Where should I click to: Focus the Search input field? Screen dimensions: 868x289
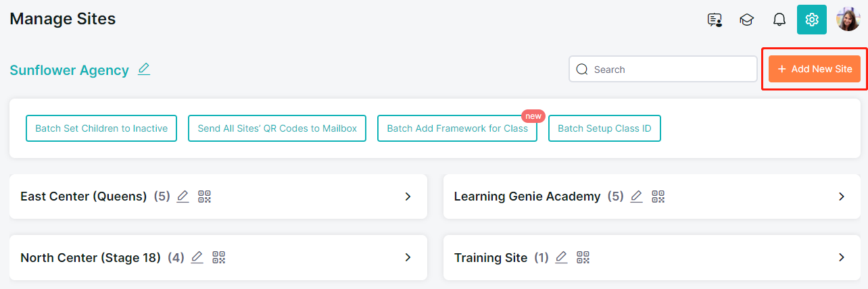pyautogui.click(x=669, y=69)
